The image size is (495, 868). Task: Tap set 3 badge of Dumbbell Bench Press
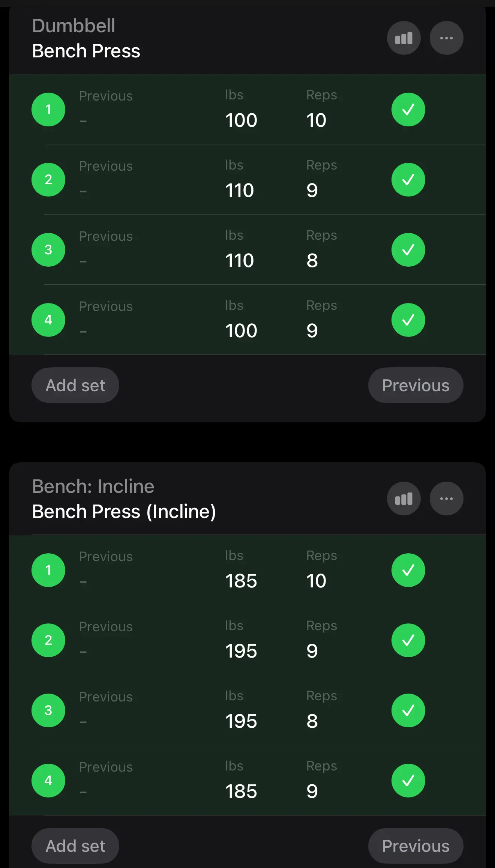(48, 250)
